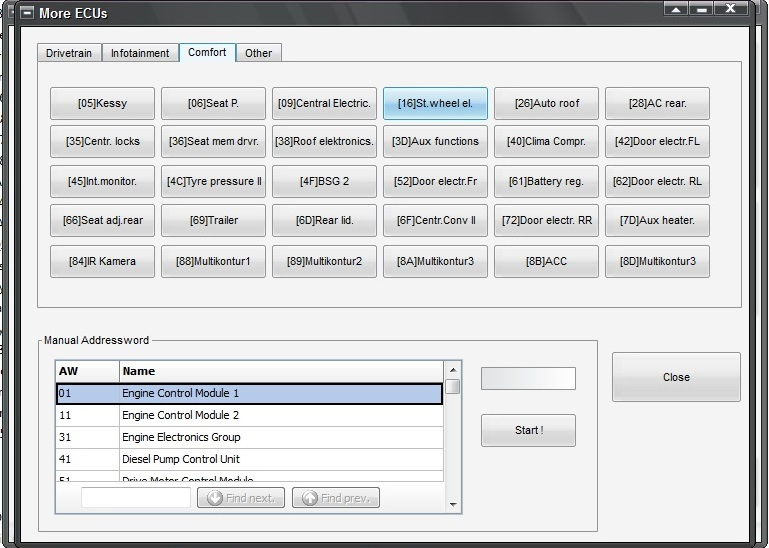This screenshot has width=769, height=548.
Task: Click the Close button
Action: [x=676, y=377]
